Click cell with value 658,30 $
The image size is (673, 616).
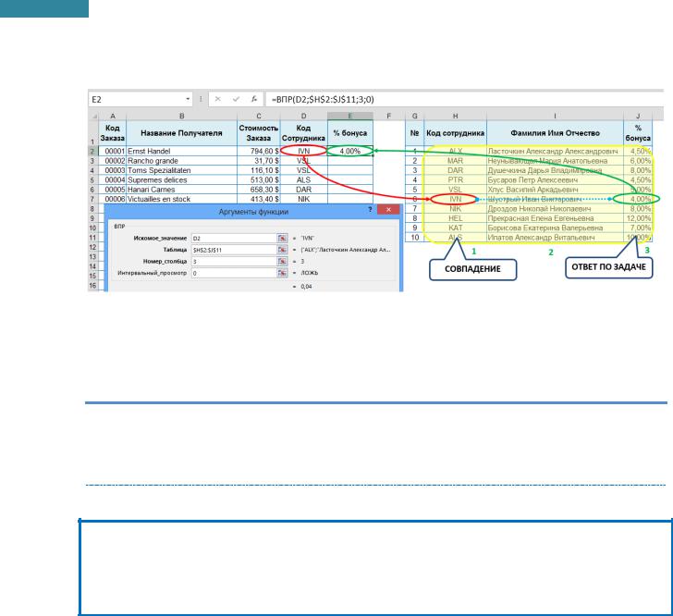(259, 190)
